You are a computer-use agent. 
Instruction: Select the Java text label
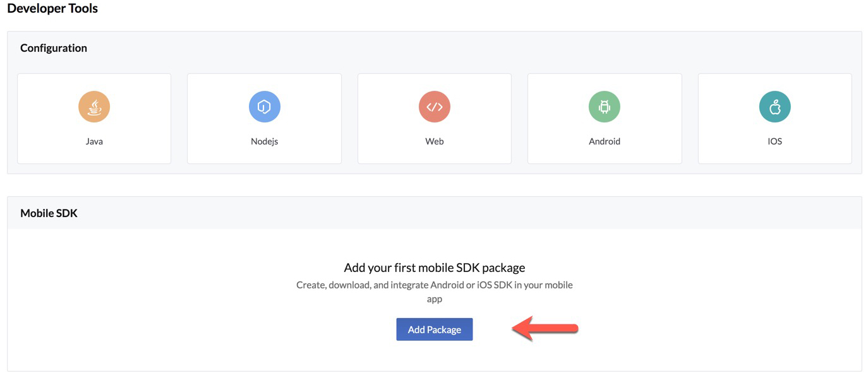(x=94, y=141)
